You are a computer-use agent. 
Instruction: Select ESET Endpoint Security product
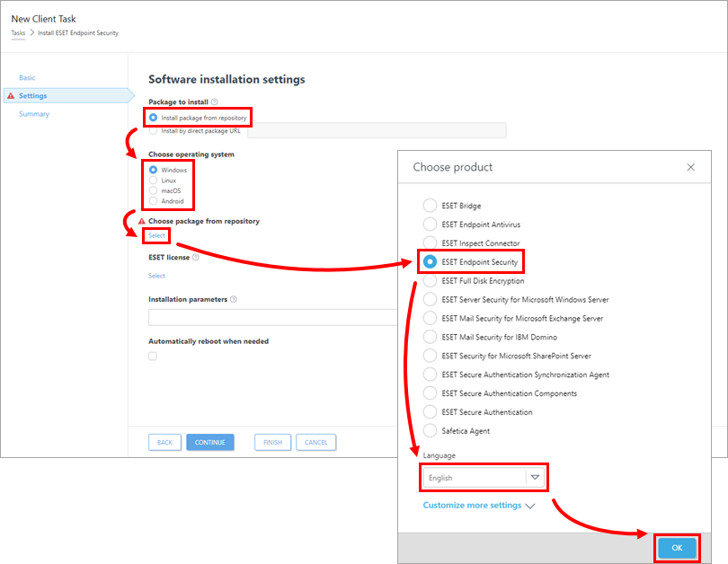(430, 261)
